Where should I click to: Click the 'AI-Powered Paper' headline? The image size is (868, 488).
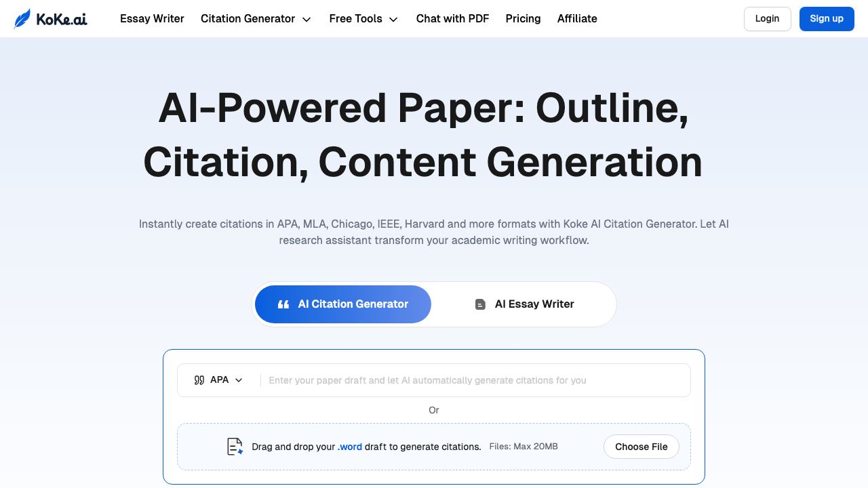(423, 135)
